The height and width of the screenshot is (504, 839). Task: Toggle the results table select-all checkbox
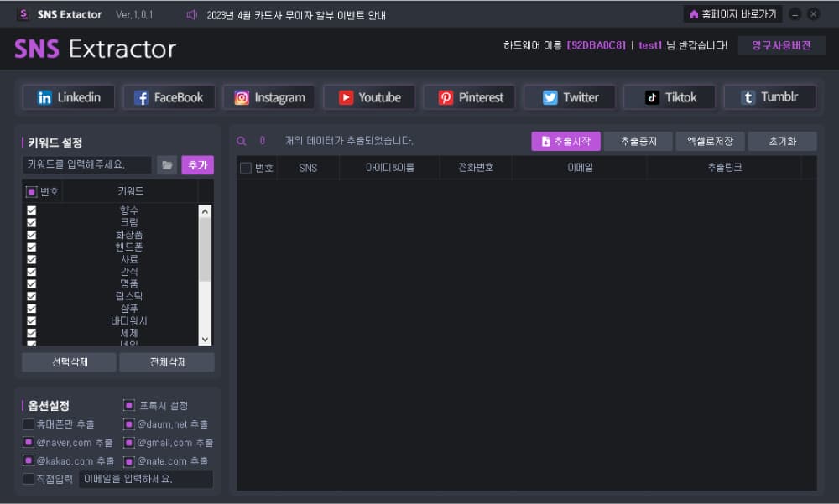(x=246, y=168)
